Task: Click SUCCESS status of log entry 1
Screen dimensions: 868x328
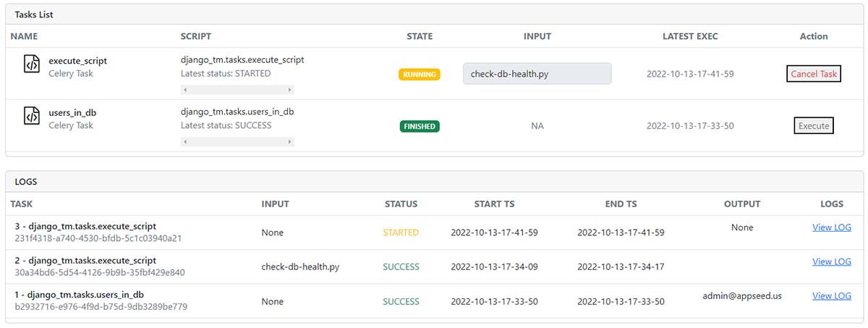Action: pyautogui.click(x=401, y=301)
